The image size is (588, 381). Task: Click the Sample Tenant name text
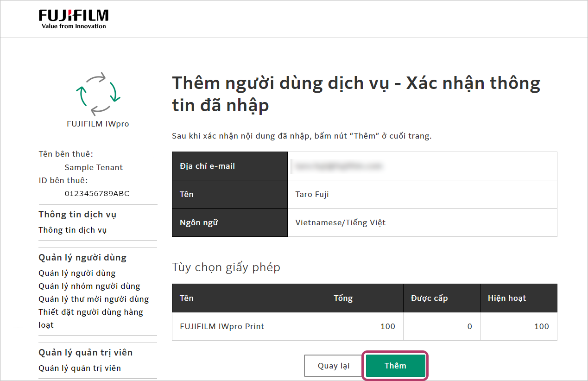click(x=94, y=167)
